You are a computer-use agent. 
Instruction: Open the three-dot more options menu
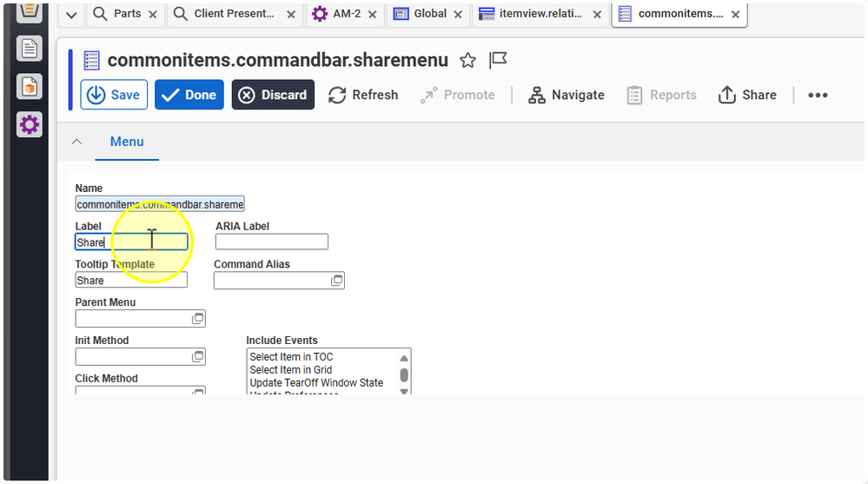coord(818,96)
